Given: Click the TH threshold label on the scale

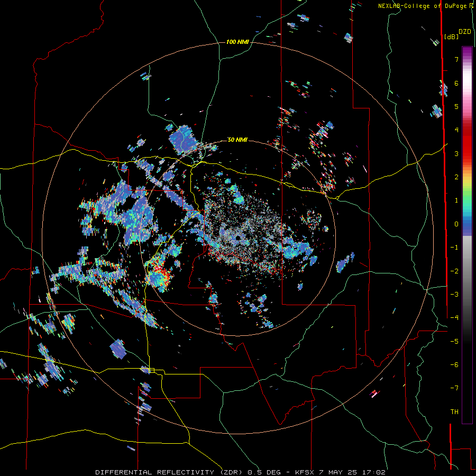Looking at the screenshot, I should (x=454, y=412).
